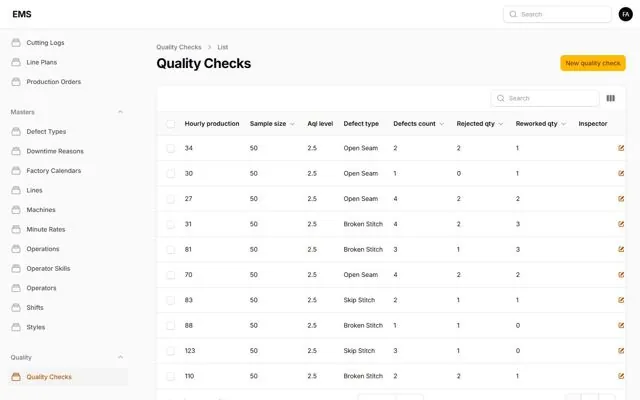Open Cutting Logs sidebar icon
Viewport: 640px width, 400px height.
tap(16, 42)
